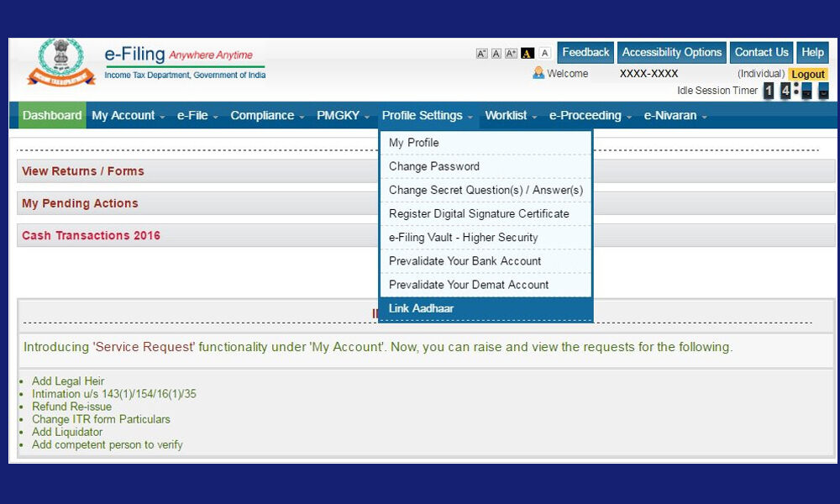Decrease font size with the A- icon
Viewport: 840px width, 504px height.
pyautogui.click(x=481, y=53)
